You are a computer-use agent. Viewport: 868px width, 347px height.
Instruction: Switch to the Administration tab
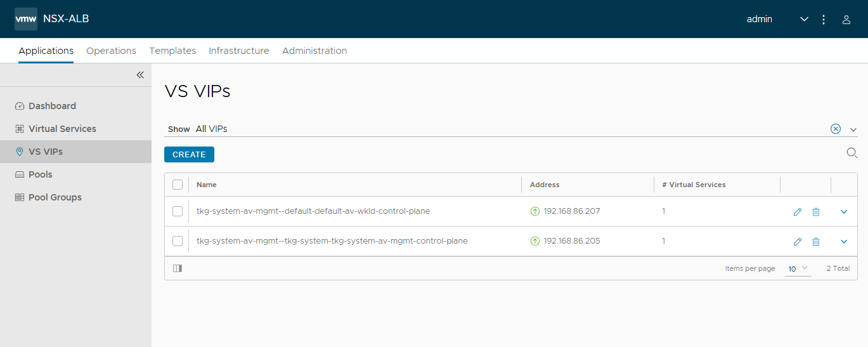[x=314, y=51]
